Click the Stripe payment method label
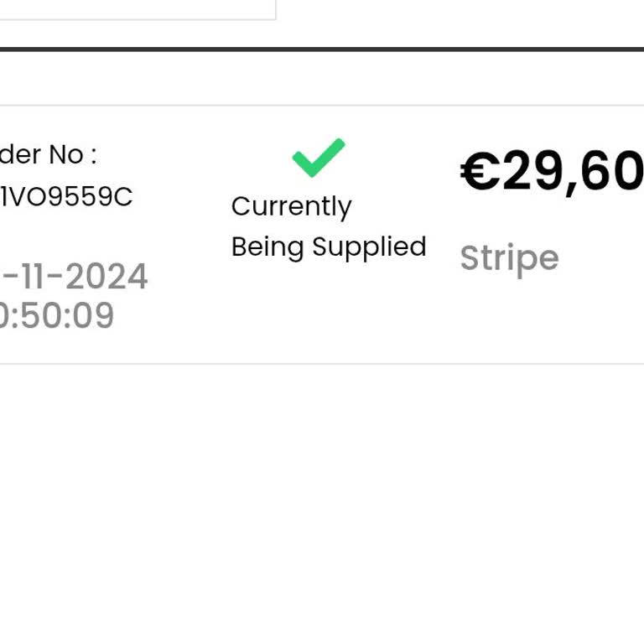 pos(509,258)
